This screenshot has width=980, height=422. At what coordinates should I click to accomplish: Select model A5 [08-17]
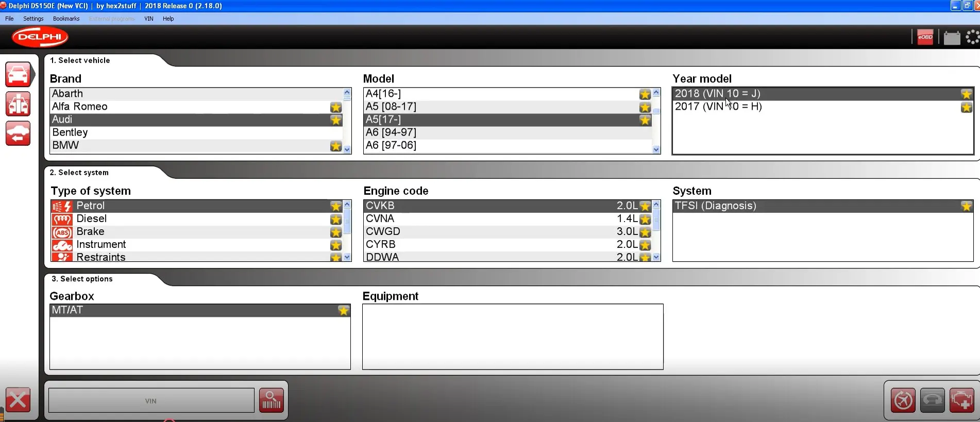click(508, 107)
